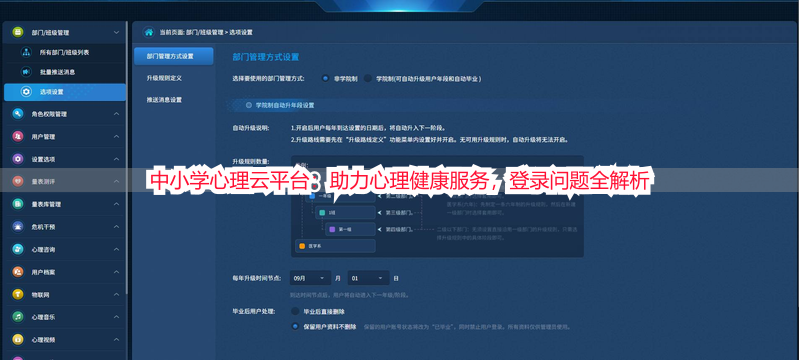The width and height of the screenshot is (799, 360).
Task: Click the 量表测评 heart icon
Action: pyautogui.click(x=18, y=182)
